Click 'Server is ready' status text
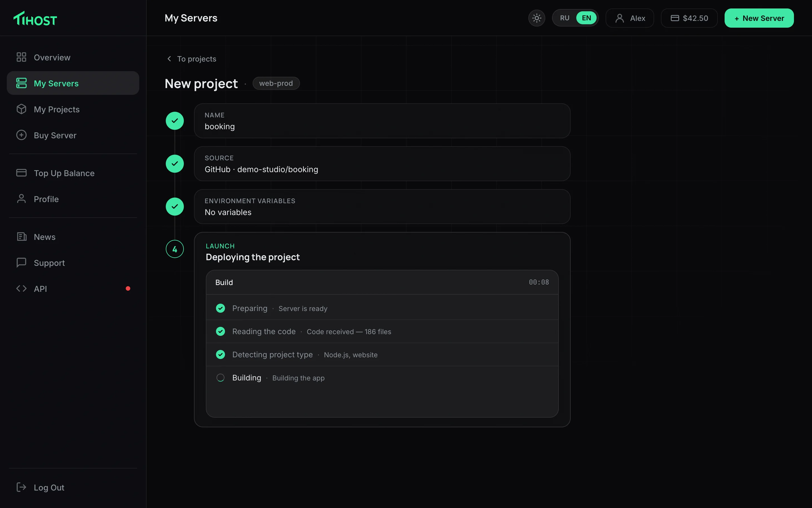 (303, 308)
